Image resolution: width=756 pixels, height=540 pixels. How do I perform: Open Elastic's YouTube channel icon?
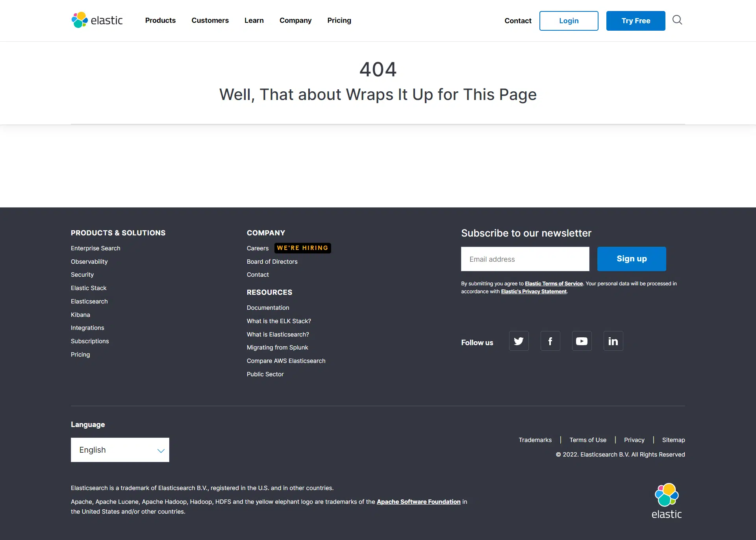(582, 341)
